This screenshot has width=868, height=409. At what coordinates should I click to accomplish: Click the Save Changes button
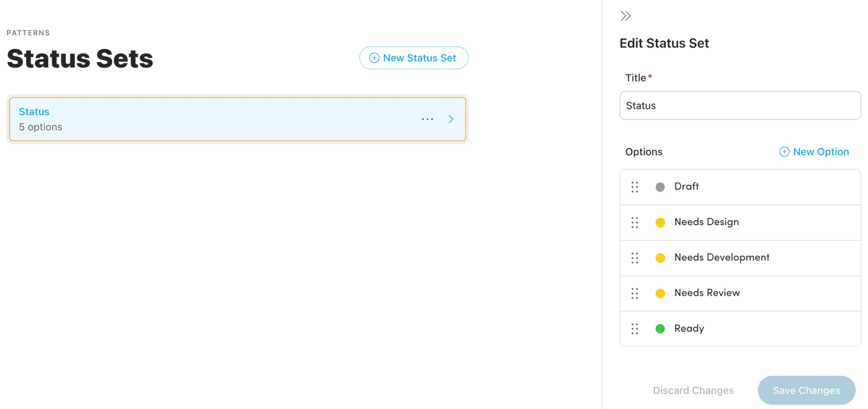click(807, 390)
